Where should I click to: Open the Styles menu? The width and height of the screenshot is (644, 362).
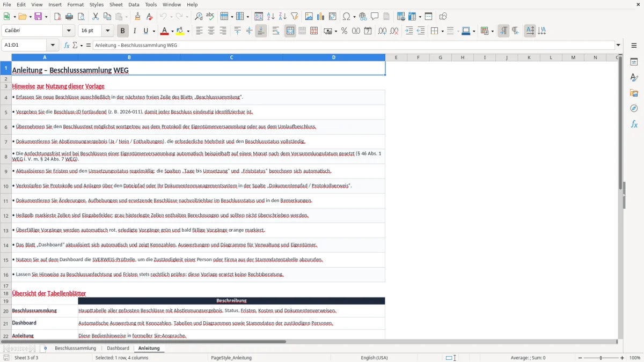click(97, 4)
